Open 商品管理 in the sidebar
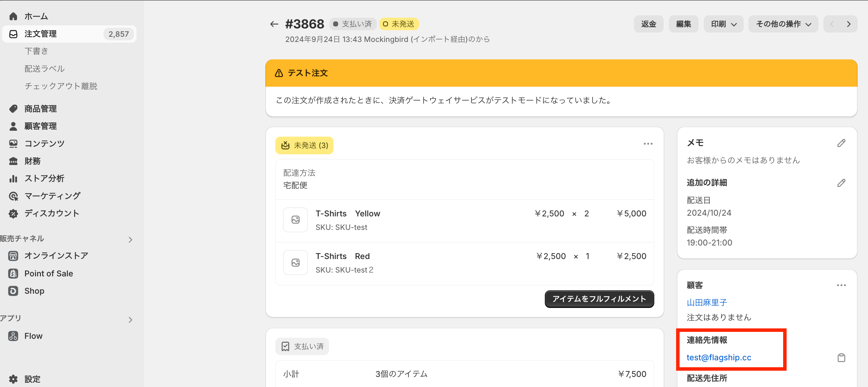 click(x=41, y=109)
